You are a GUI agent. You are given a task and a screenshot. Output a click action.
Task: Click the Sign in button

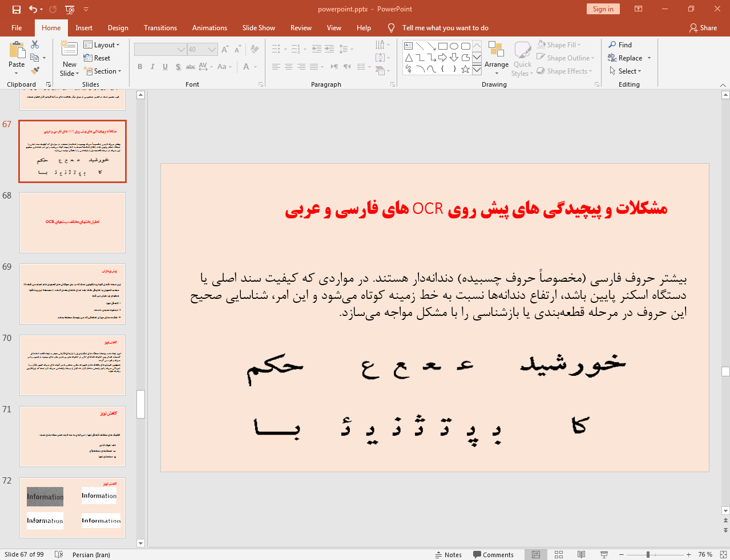(603, 9)
